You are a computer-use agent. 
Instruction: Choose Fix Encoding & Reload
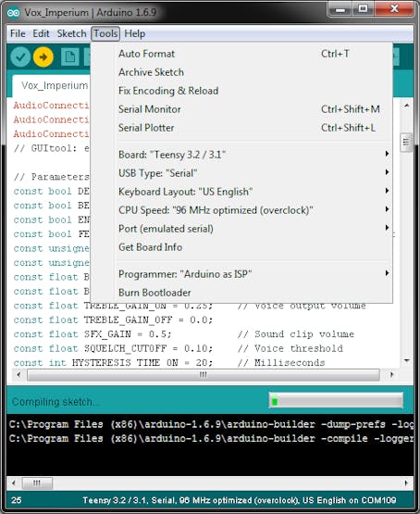pos(241,91)
